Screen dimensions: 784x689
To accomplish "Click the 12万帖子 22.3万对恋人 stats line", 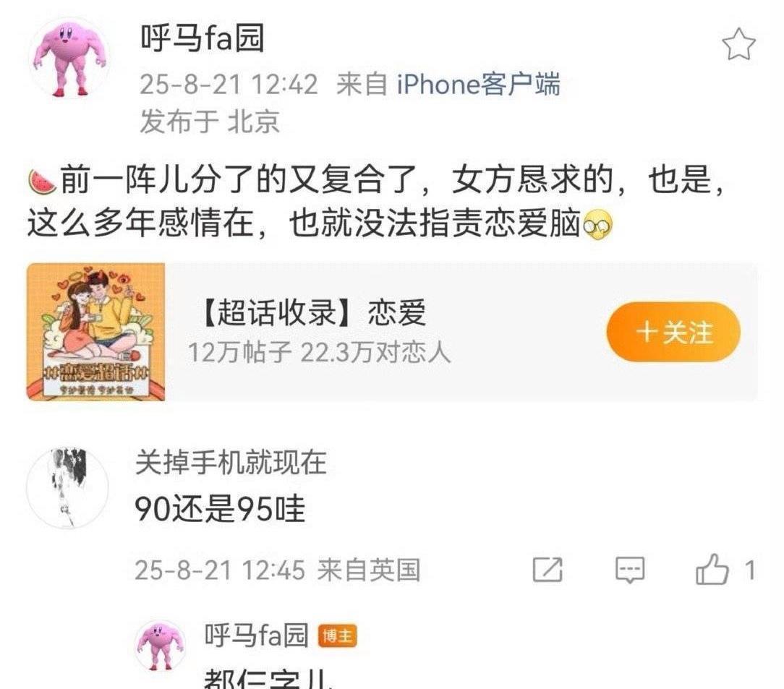I will coord(319,353).
